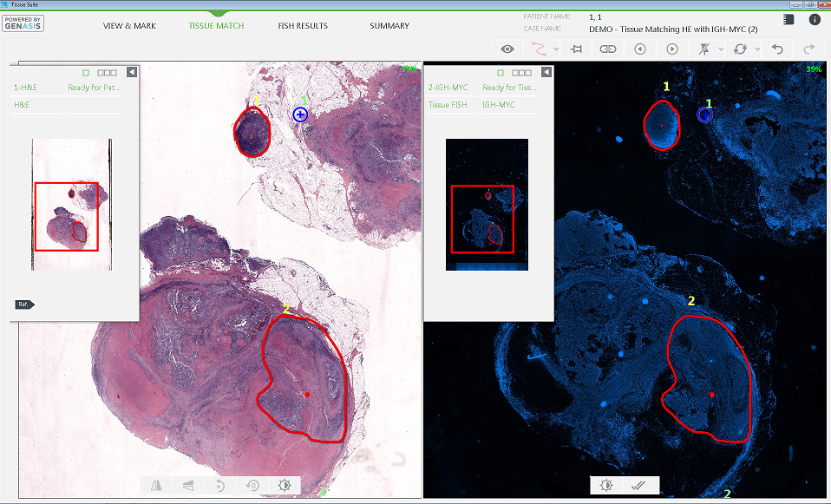Select the TISSUE MATCH tab
Image resolution: width=831 pixels, height=504 pixels.
click(x=216, y=25)
